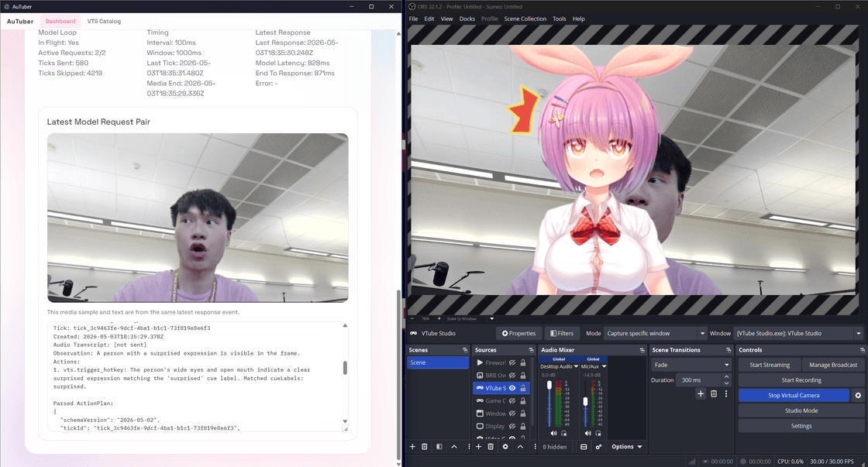Adjust the Desktop Audio volume slider
Viewport: 868px width, 467px height.
pos(549,385)
